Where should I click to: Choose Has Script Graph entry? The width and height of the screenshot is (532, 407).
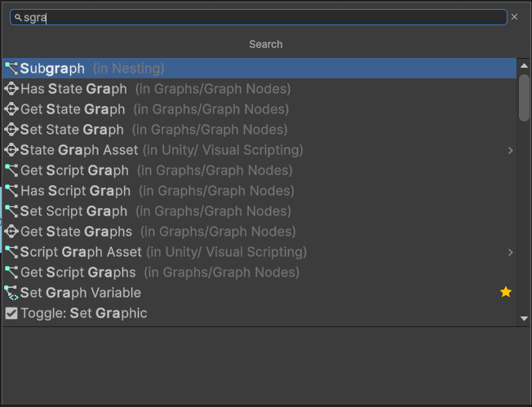tap(75, 191)
